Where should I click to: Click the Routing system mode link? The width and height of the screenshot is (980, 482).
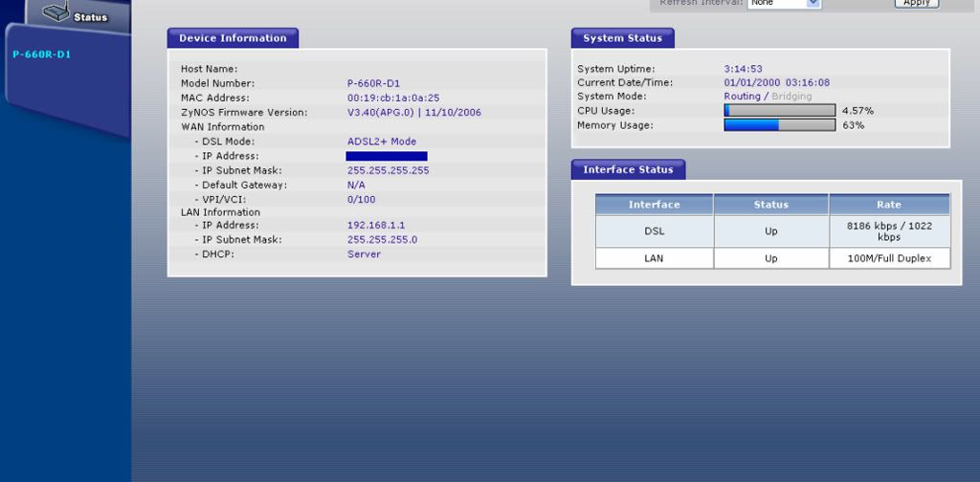(x=742, y=97)
